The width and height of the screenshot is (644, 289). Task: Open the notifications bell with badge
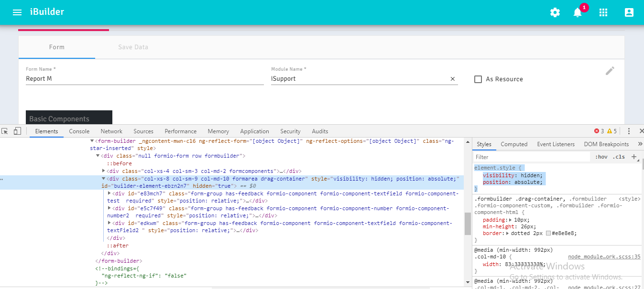(578, 12)
